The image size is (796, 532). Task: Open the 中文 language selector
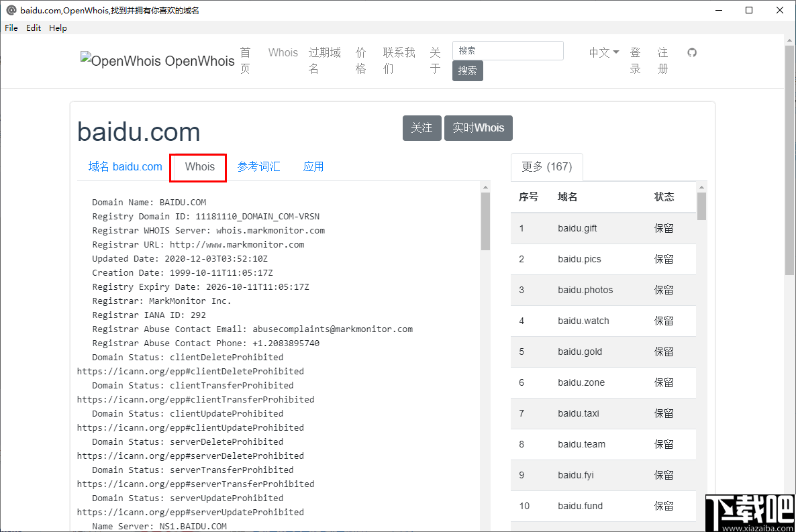[602, 52]
